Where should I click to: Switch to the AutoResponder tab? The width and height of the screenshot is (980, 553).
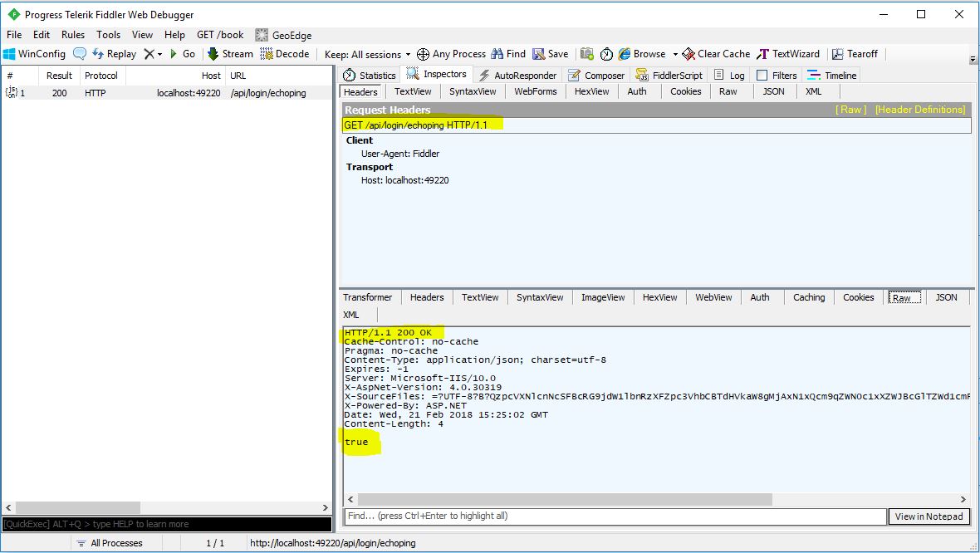[517, 75]
